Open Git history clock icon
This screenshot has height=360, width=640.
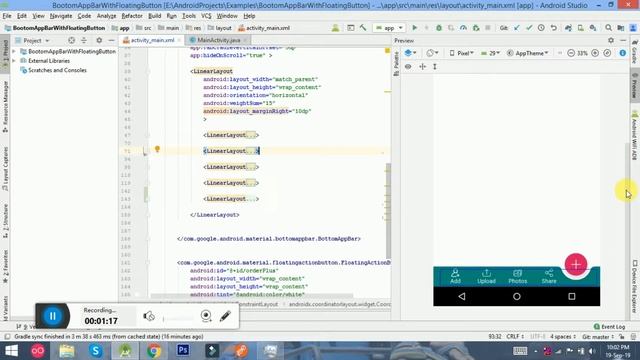click(541, 28)
